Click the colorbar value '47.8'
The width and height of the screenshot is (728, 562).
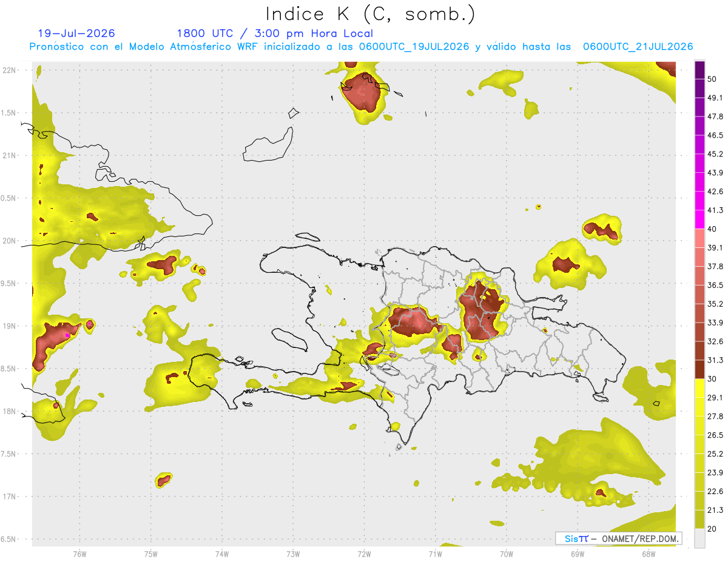tap(715, 116)
